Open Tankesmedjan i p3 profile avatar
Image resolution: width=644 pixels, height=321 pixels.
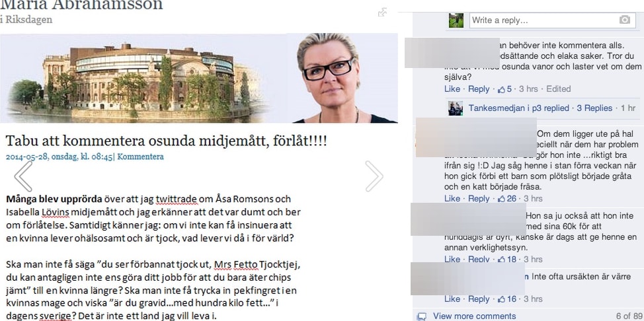456,108
